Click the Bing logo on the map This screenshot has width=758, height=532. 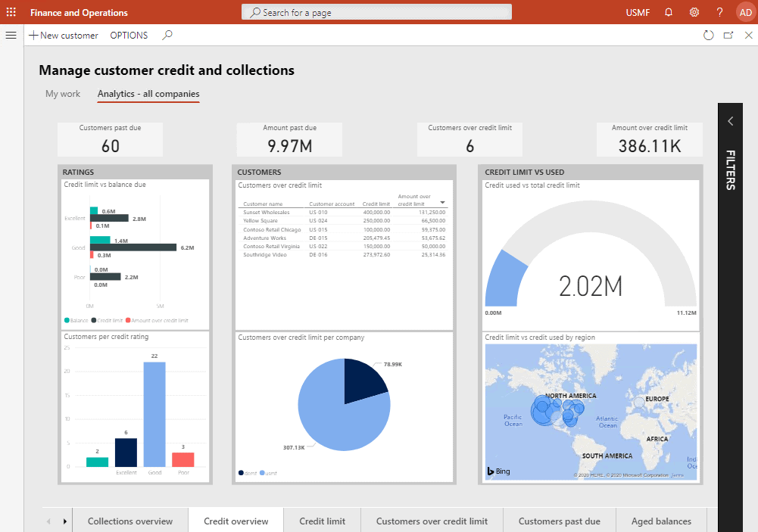point(497,471)
